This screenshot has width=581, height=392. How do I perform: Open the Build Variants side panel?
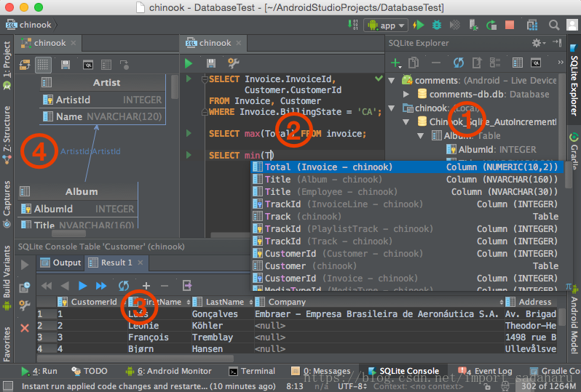(x=7, y=278)
